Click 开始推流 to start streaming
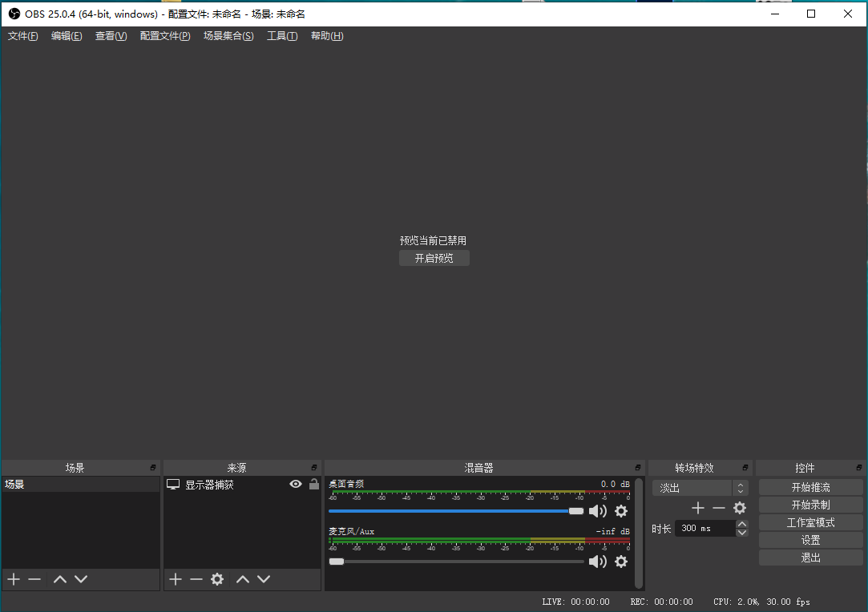The height and width of the screenshot is (612, 868). click(x=810, y=488)
